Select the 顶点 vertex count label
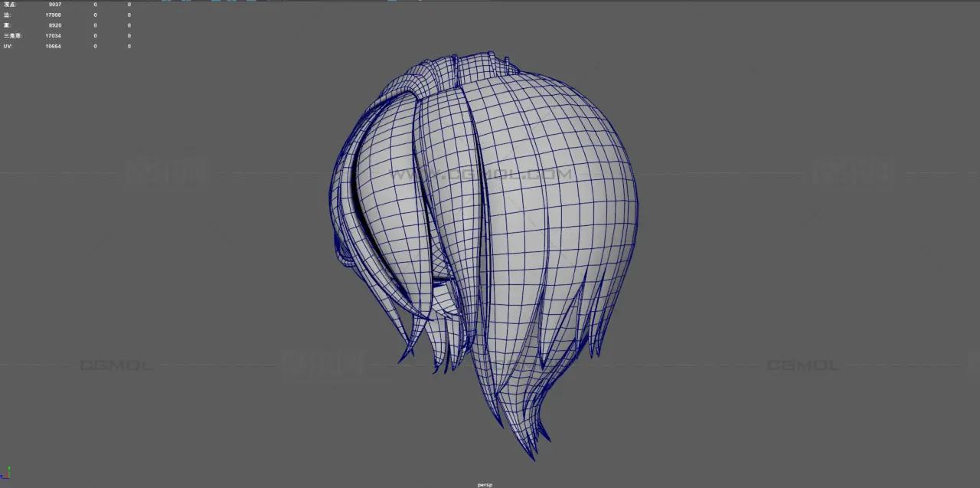 10,5
